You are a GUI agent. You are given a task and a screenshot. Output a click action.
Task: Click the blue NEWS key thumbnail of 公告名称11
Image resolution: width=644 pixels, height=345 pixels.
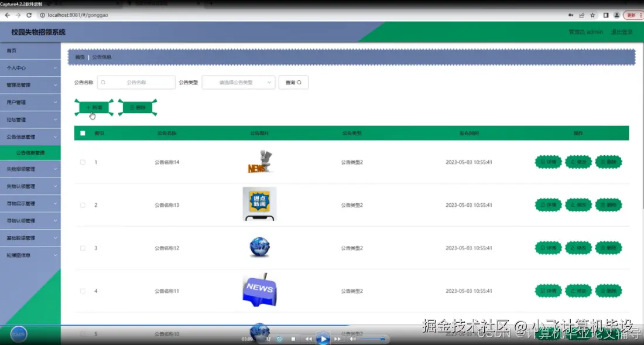[x=259, y=291]
